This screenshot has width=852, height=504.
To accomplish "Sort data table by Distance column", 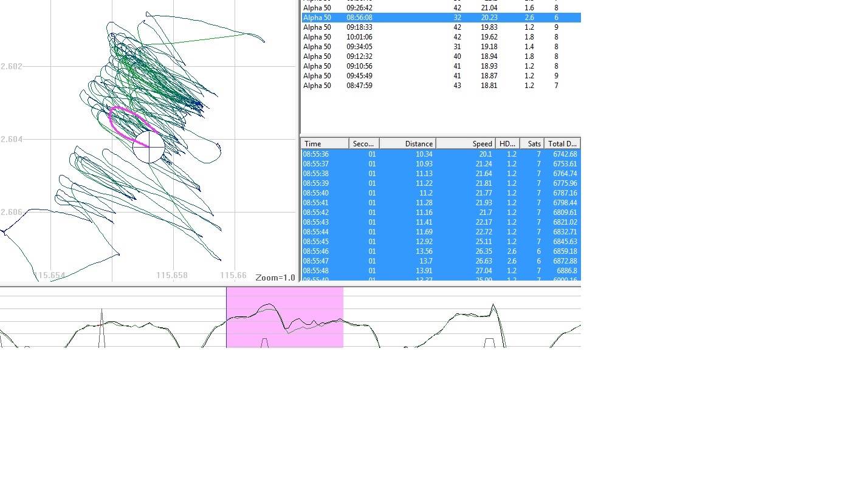I will click(x=407, y=144).
